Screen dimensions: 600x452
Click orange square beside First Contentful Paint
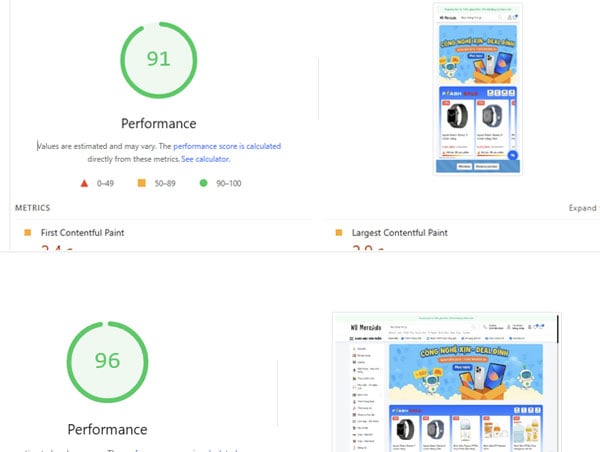coord(28,232)
